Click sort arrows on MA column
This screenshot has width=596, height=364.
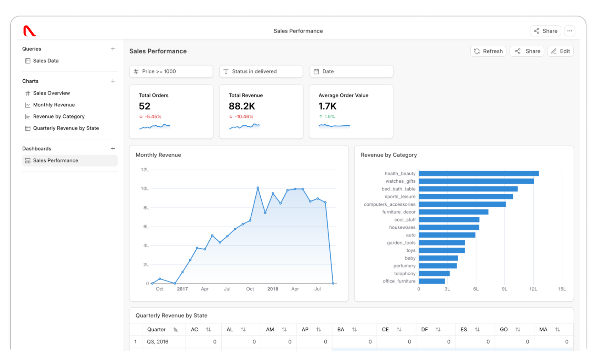coord(557,330)
